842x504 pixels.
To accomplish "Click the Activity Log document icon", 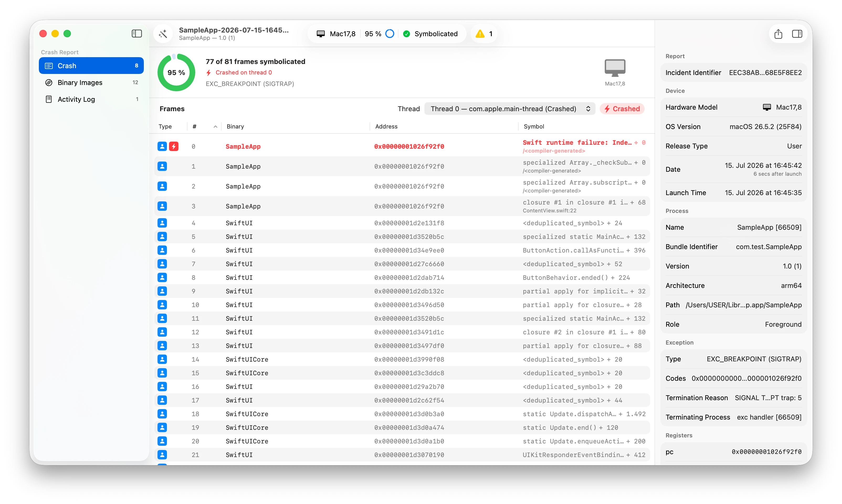I will tap(49, 99).
